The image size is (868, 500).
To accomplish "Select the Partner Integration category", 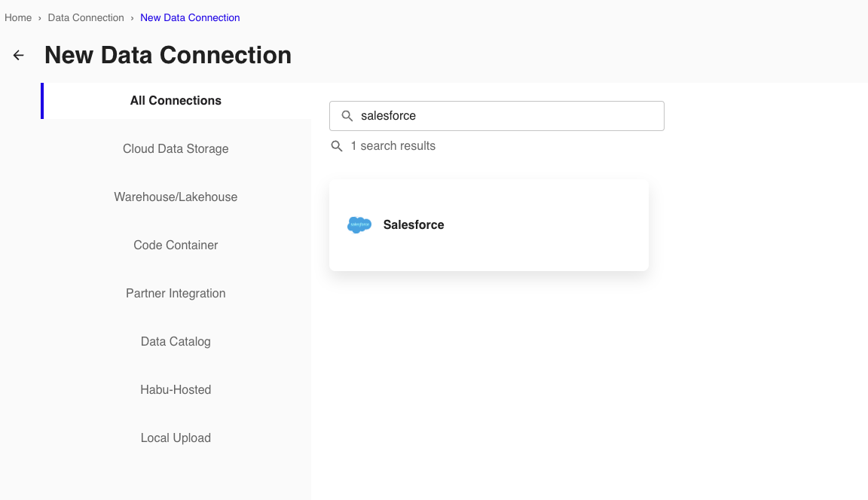I will (x=176, y=294).
